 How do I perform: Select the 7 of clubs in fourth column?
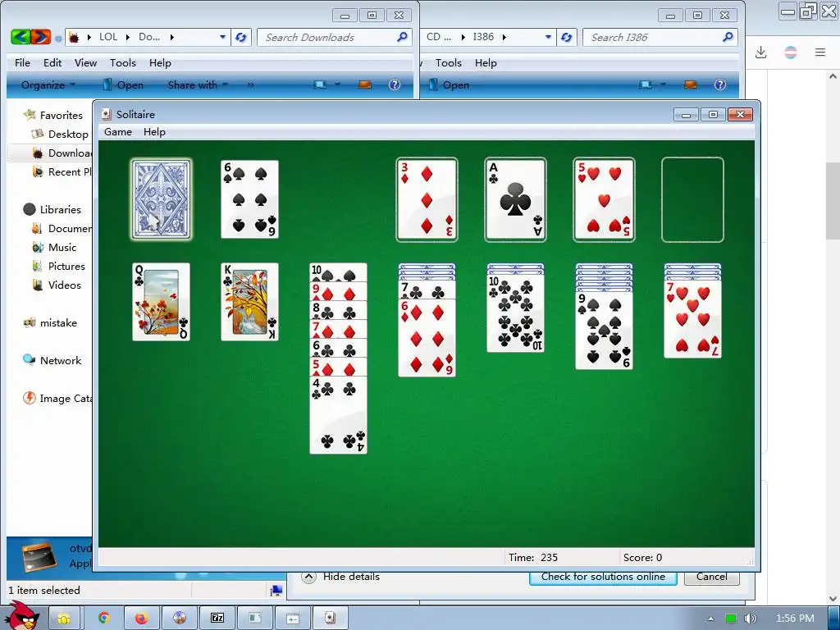[x=427, y=290]
